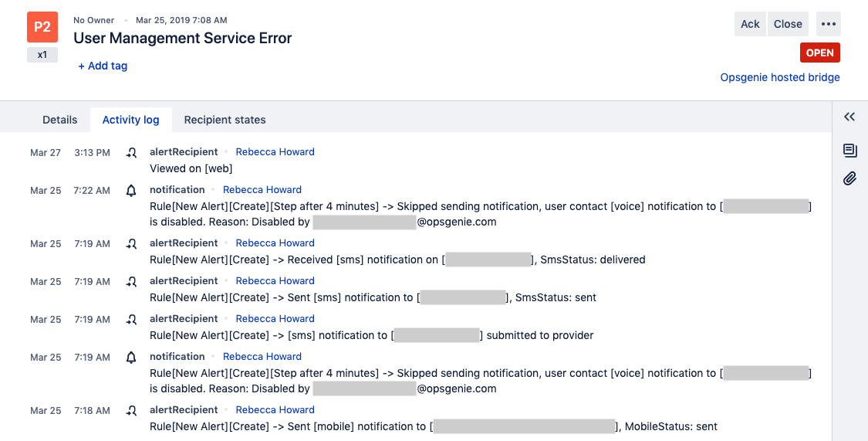Acknowledge the alert with Ack button
Screen dimensions: 868x441
click(x=750, y=24)
